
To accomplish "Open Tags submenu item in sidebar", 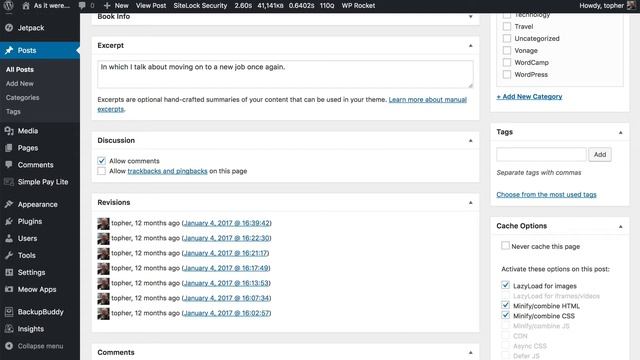I will click(x=13, y=111).
